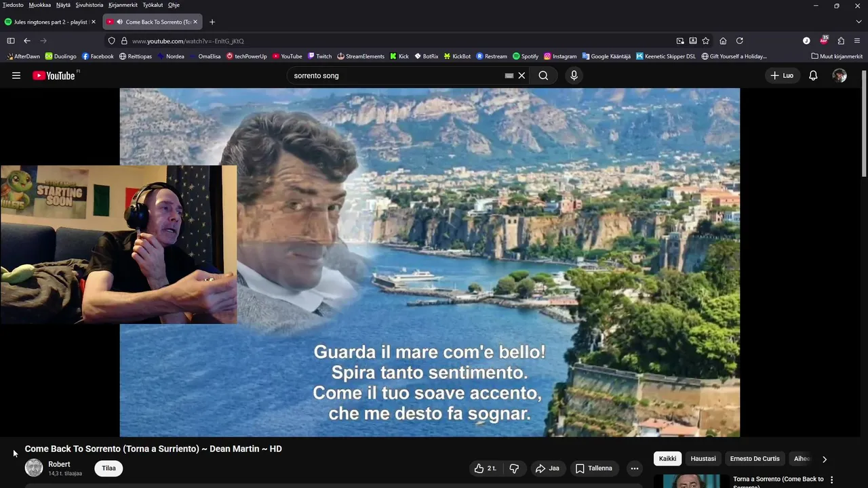Image resolution: width=868 pixels, height=488 pixels.
Task: Go to the YouTube home logo
Action: [x=54, y=75]
